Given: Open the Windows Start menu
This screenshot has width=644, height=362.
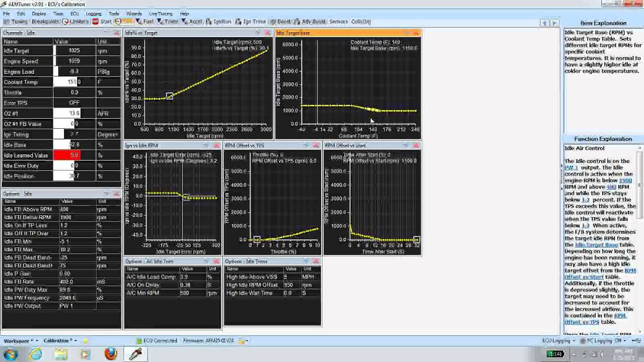Looking at the screenshot, I should pos(11,354).
